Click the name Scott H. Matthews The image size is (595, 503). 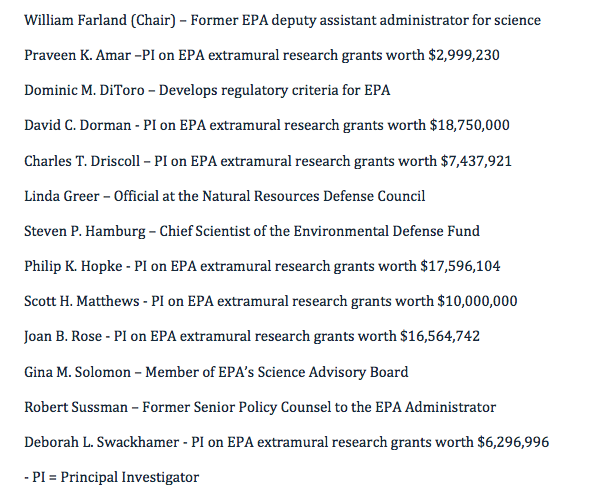tap(82, 301)
